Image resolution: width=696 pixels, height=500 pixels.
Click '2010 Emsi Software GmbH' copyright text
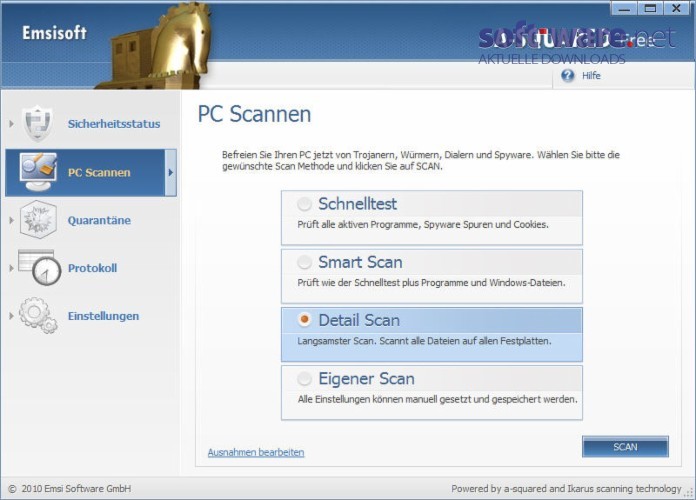tap(76, 489)
